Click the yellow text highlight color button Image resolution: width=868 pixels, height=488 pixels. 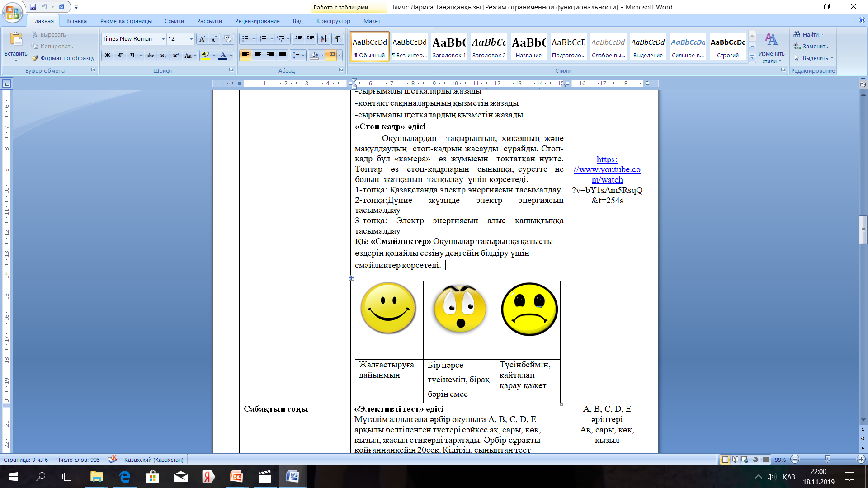pos(206,56)
